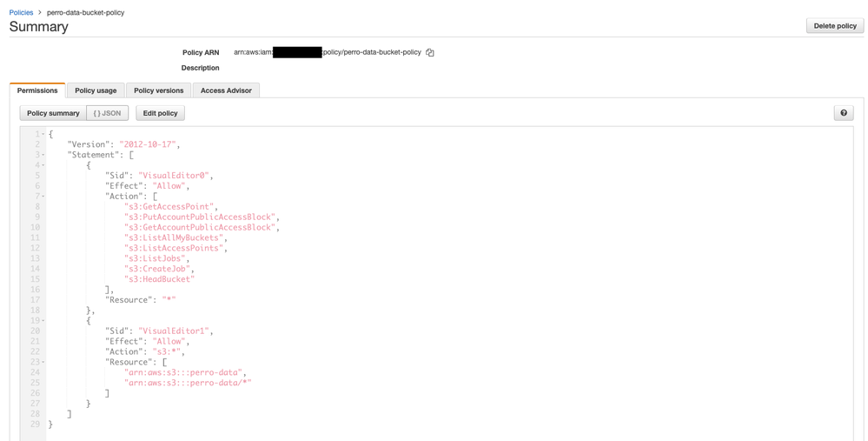
Task: Collapse the Resource array at line 23
Action: pos(43,362)
